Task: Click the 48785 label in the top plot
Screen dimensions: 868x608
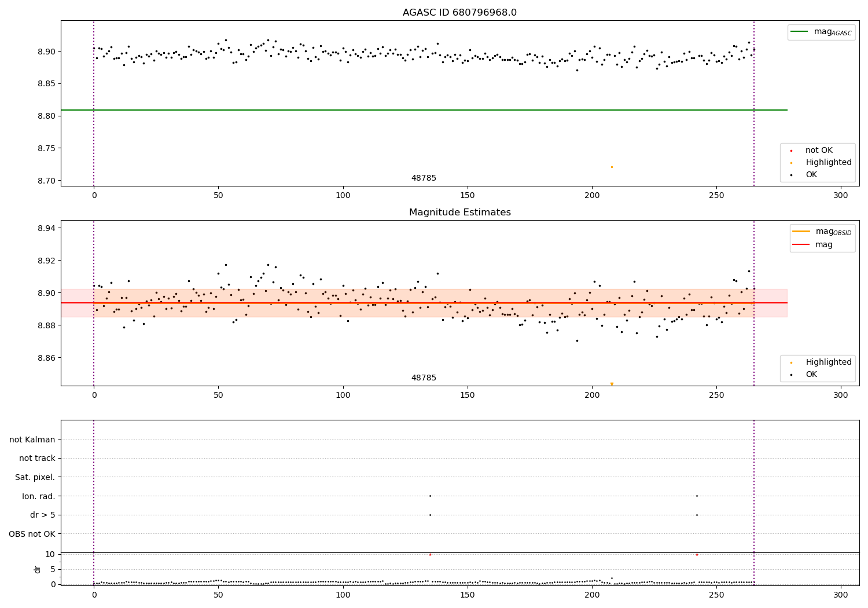Action: 424,178
